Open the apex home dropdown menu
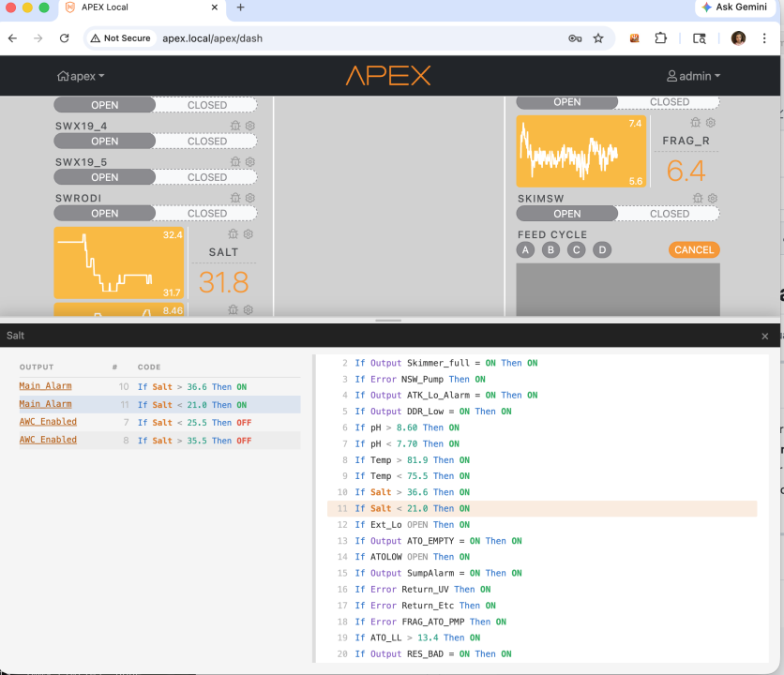 82,76
